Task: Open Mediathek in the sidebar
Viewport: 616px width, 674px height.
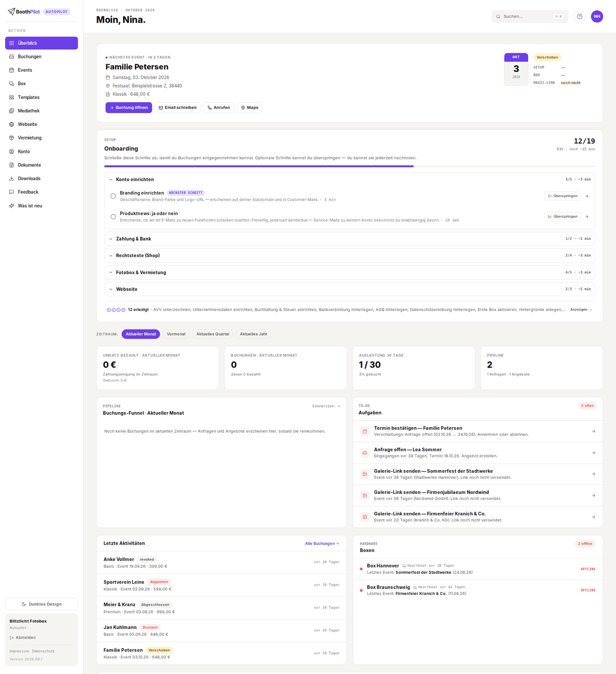Action: (42, 111)
